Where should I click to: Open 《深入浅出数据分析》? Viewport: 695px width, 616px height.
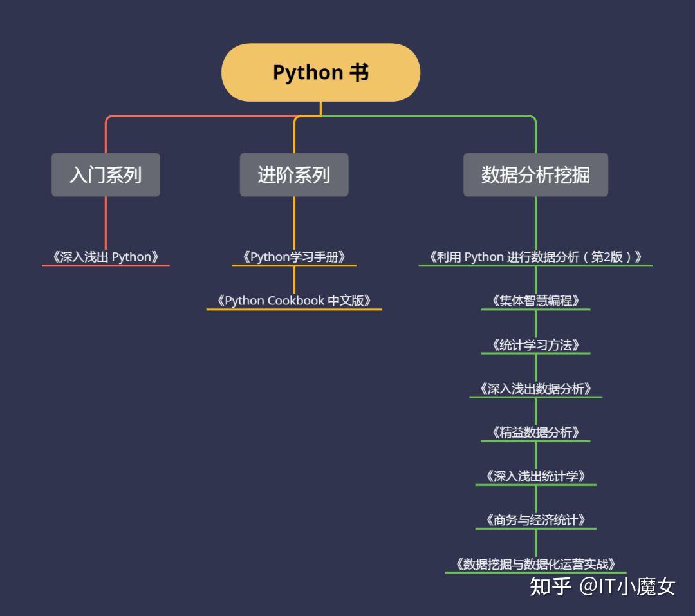536,387
